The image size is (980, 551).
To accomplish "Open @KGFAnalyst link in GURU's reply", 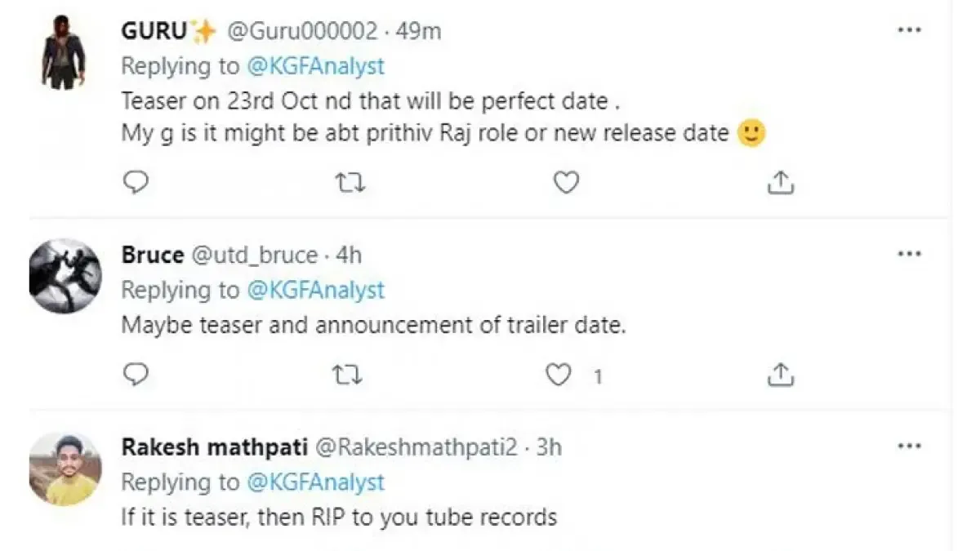I will (x=314, y=65).
